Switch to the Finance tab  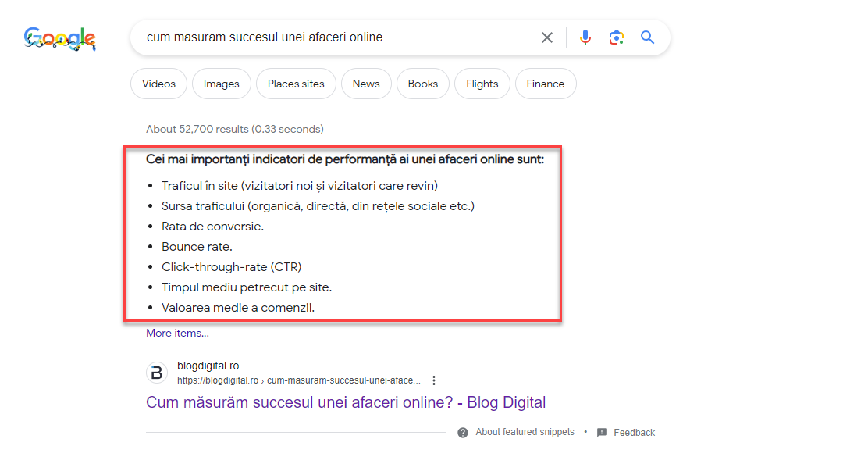click(545, 84)
